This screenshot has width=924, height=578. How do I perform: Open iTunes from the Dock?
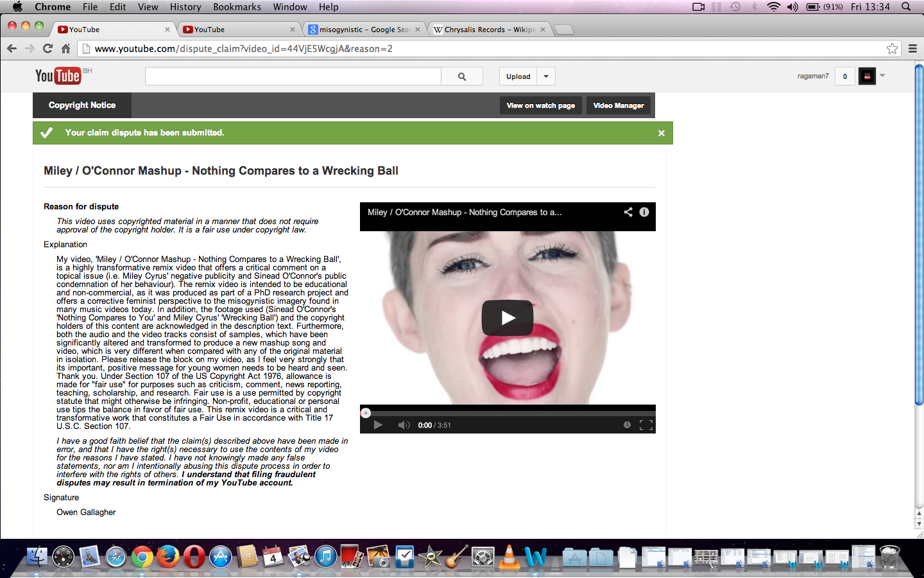[x=326, y=556]
